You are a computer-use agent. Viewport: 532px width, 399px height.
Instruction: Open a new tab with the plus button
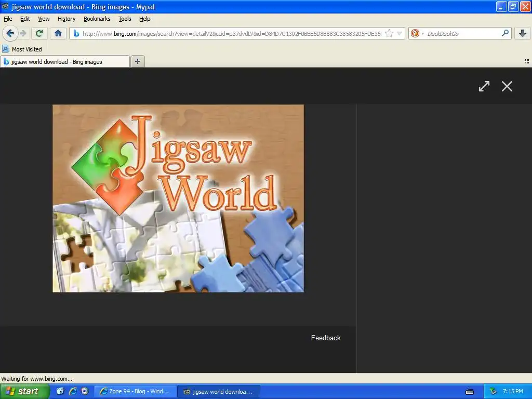tap(137, 61)
